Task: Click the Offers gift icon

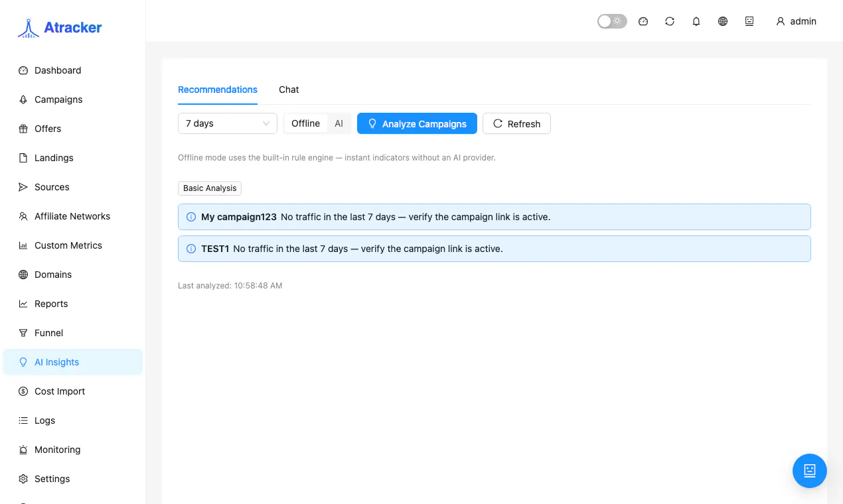Action: click(23, 129)
